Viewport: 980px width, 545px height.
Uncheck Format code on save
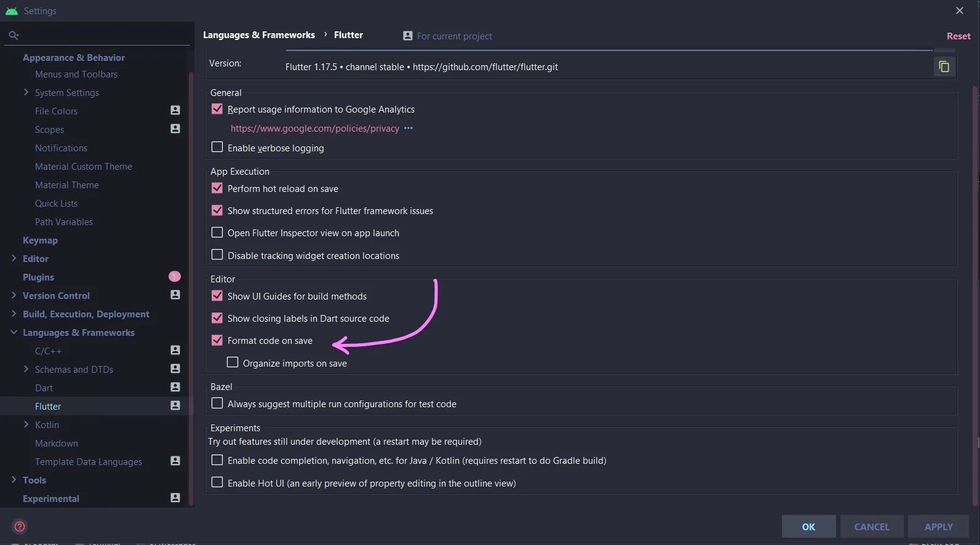click(217, 340)
